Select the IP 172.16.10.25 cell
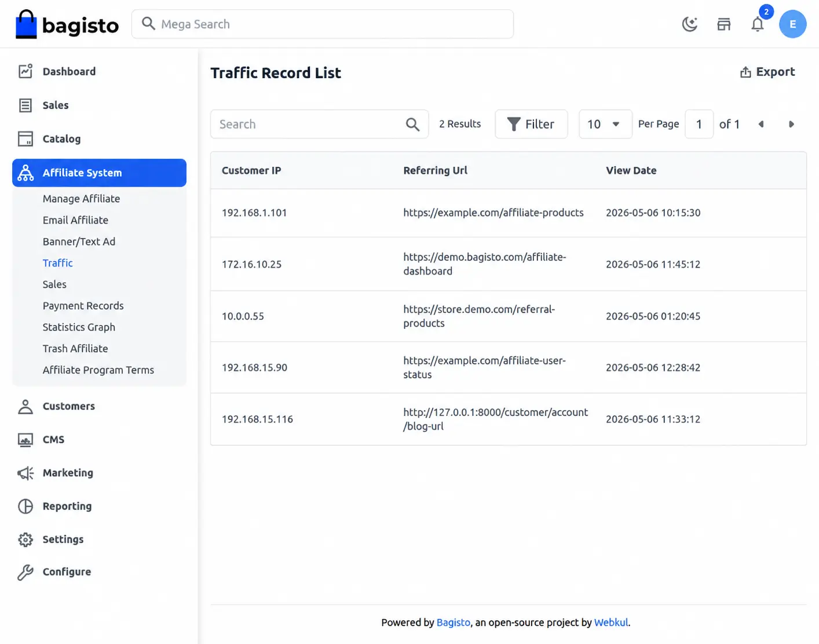819x644 pixels. 251,264
